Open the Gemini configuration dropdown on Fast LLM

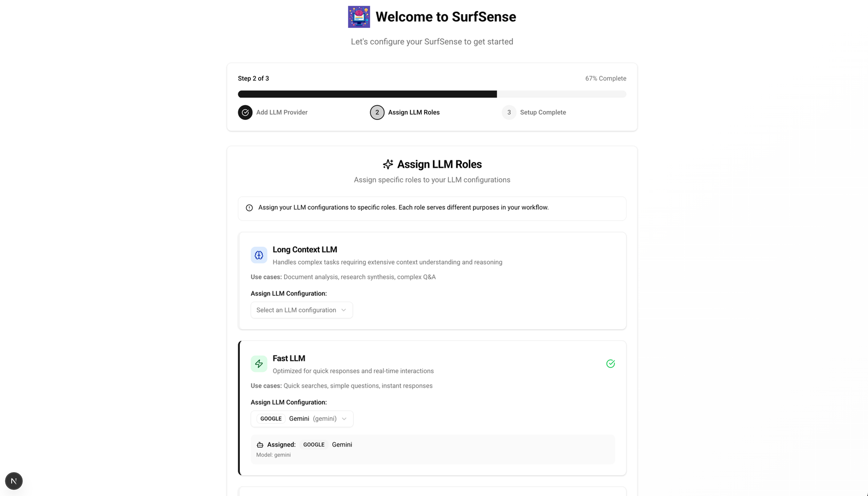pyautogui.click(x=301, y=419)
